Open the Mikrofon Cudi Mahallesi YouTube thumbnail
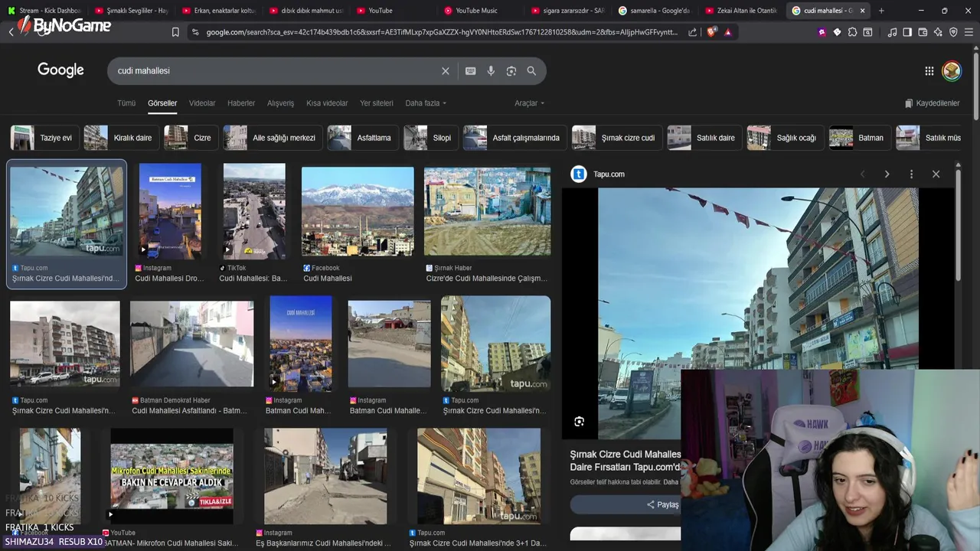 tap(172, 476)
